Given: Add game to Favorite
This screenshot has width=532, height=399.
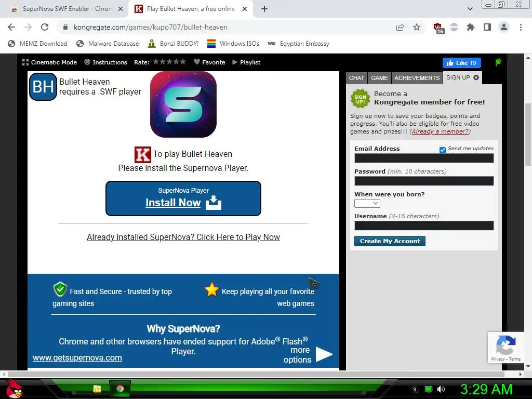Looking at the screenshot, I should point(209,62).
